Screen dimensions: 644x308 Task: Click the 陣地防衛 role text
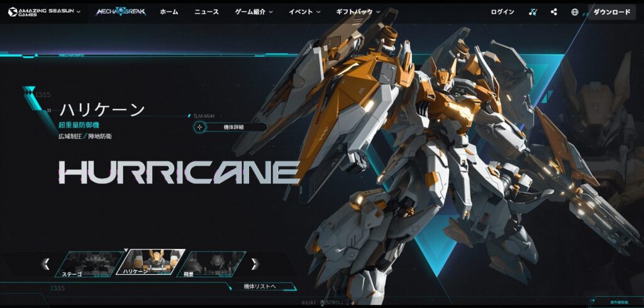[x=100, y=136]
